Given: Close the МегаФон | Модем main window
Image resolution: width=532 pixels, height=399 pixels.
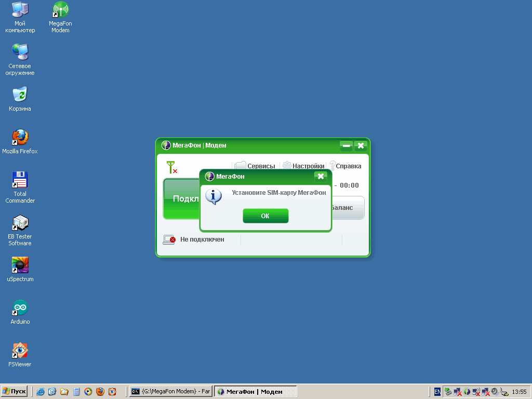Looking at the screenshot, I should click(x=361, y=146).
